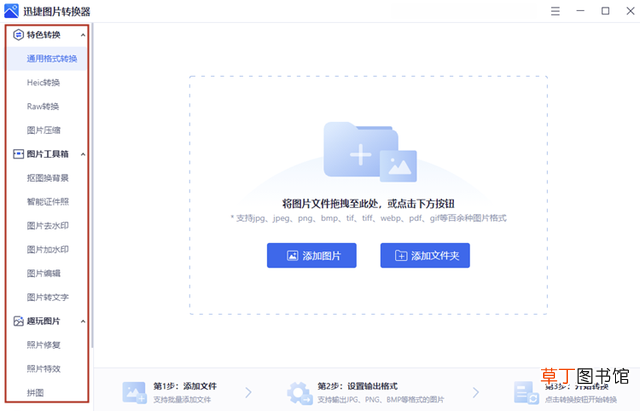Screen dimensions: 640x411
Task: Click 趣玩图片 section header label
Action: click(x=43, y=321)
